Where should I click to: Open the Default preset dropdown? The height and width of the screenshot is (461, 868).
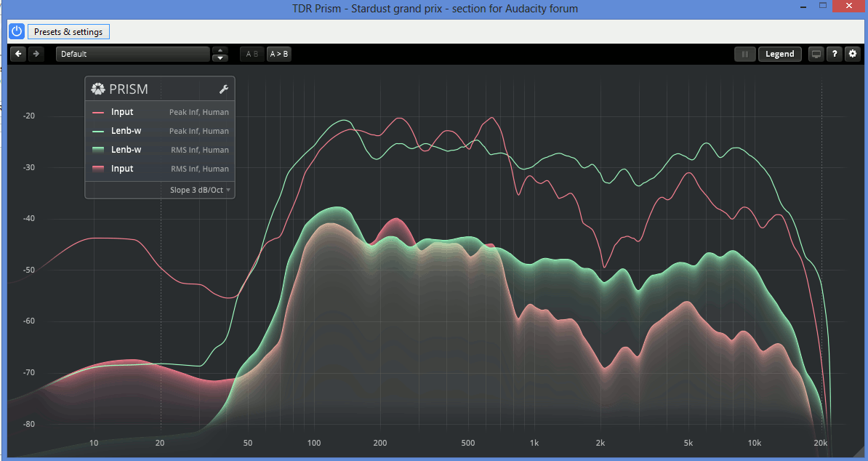(133, 54)
